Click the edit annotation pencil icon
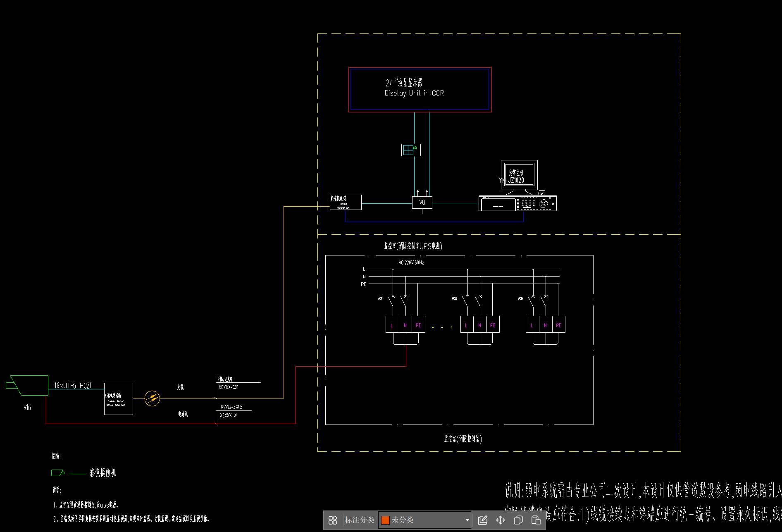The width and height of the screenshot is (782, 532). (482, 520)
